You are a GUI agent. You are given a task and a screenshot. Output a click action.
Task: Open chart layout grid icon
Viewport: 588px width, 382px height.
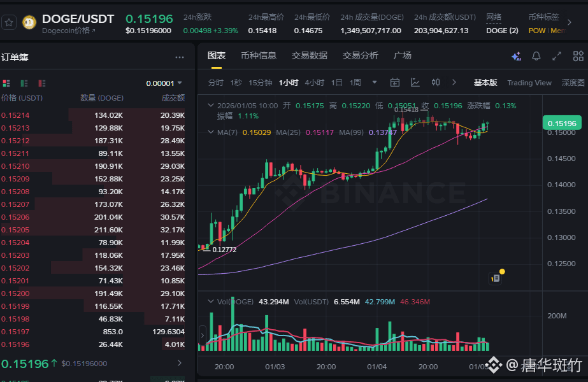pos(578,56)
